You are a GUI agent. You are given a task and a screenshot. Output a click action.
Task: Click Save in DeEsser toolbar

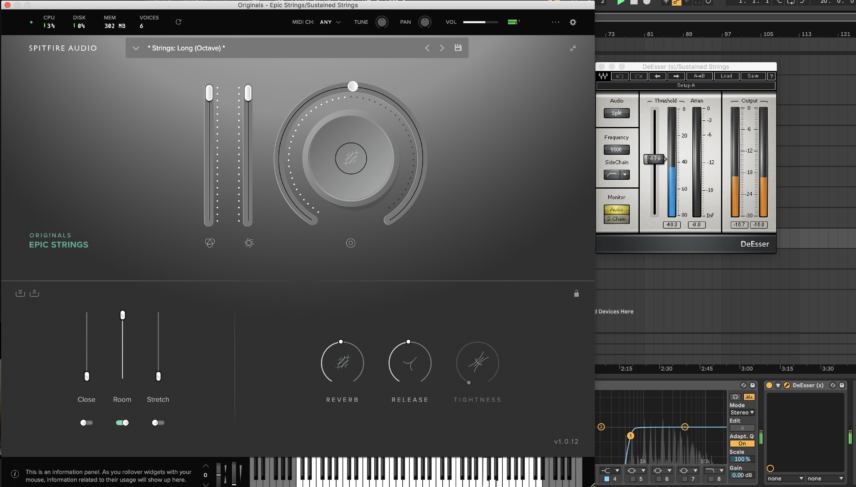753,76
